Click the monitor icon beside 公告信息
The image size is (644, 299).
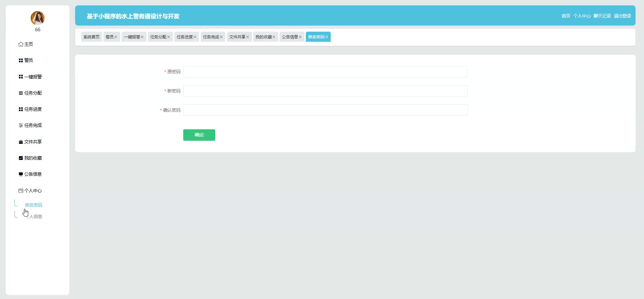point(21,174)
